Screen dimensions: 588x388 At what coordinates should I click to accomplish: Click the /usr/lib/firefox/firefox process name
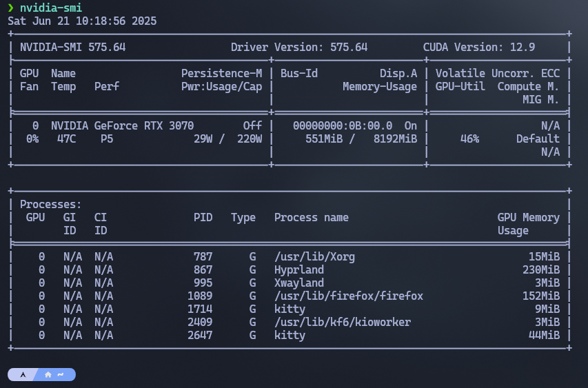pos(348,296)
